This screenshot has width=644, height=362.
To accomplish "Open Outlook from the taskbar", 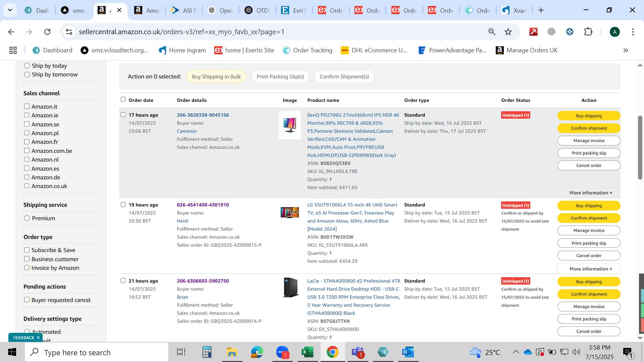I will 408,352.
